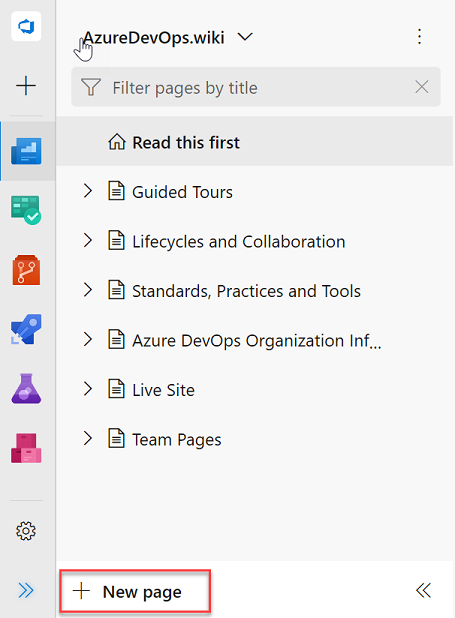
Task: Open the Overview hub icon
Action: [26, 151]
